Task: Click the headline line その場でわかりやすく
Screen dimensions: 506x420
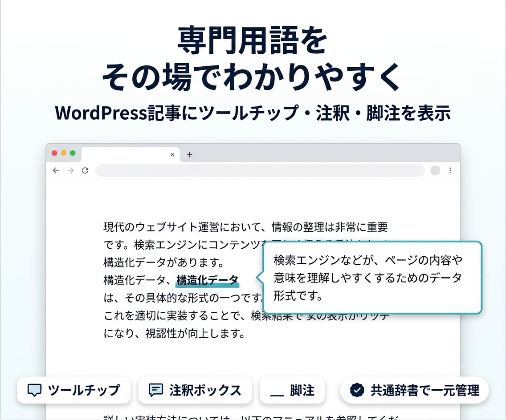Action: click(251, 77)
